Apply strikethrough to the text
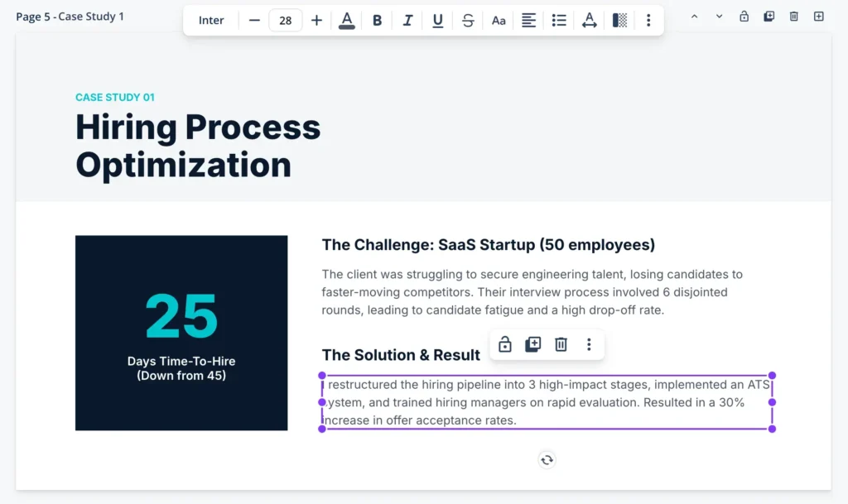 coord(468,20)
